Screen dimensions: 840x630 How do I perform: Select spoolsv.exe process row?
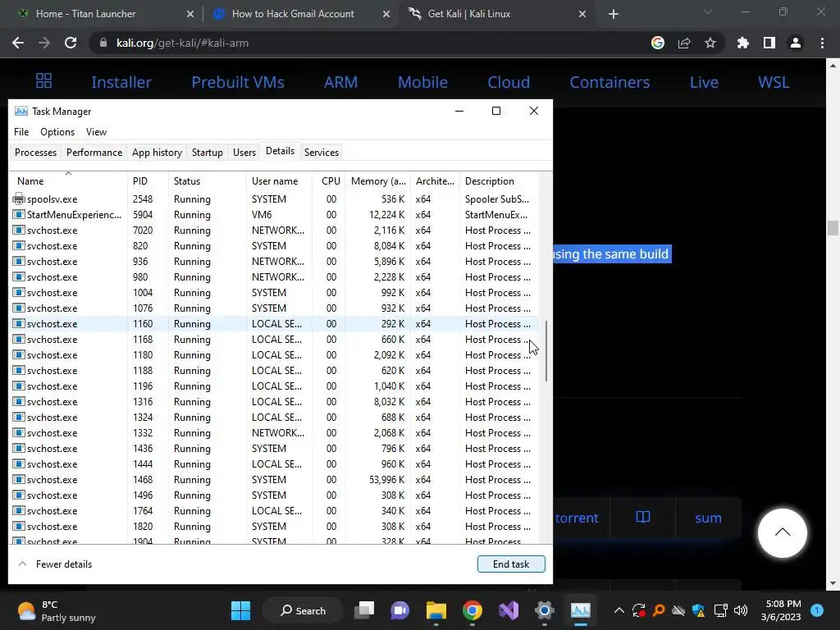pyautogui.click(x=274, y=199)
